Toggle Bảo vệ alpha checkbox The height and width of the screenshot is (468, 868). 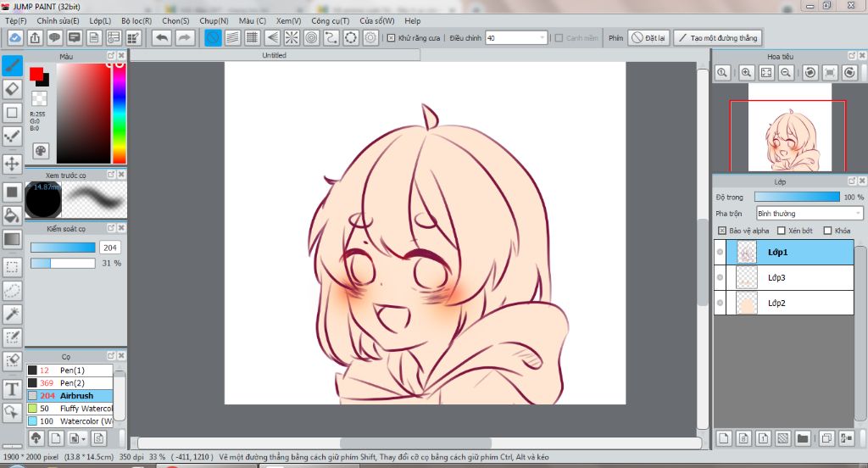722,231
